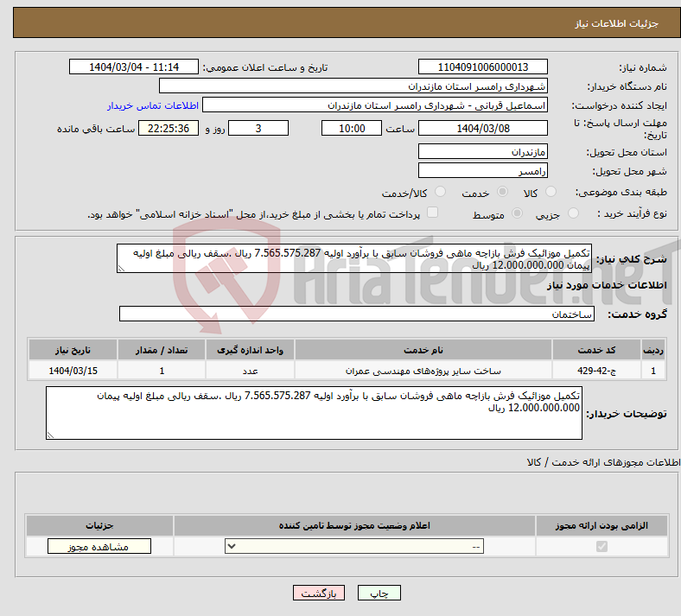Choose the جزیی purchase type radio

573,213
